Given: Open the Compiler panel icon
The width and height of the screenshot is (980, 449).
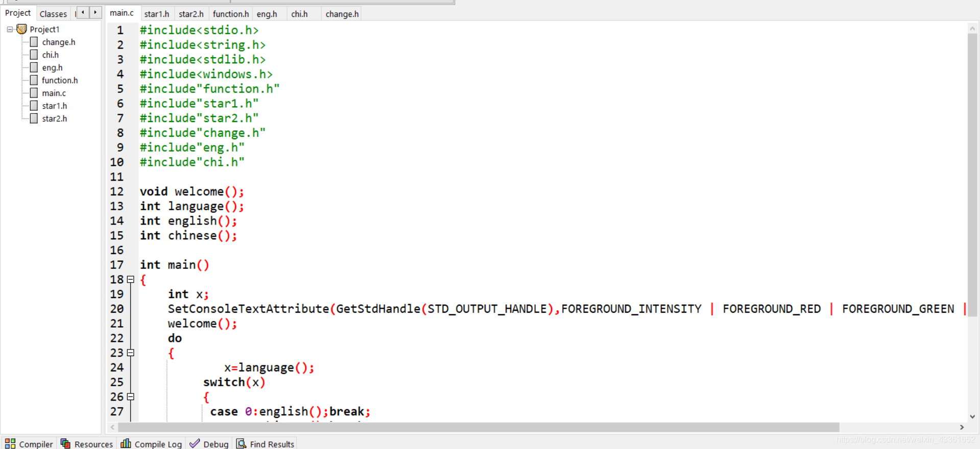Looking at the screenshot, I should 10,443.
